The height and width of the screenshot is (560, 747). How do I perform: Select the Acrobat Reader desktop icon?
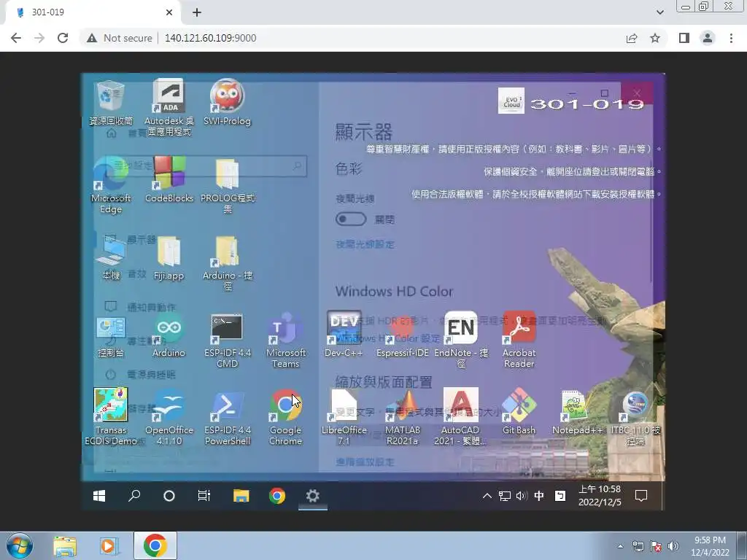(519, 340)
